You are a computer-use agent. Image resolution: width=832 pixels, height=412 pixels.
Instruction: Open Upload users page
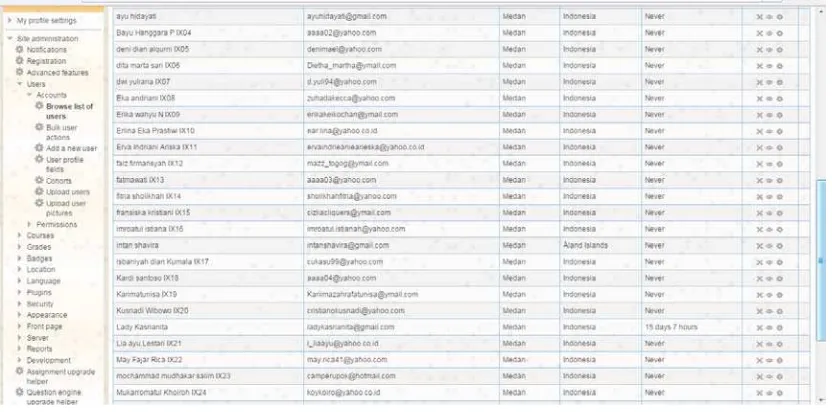[x=68, y=192]
